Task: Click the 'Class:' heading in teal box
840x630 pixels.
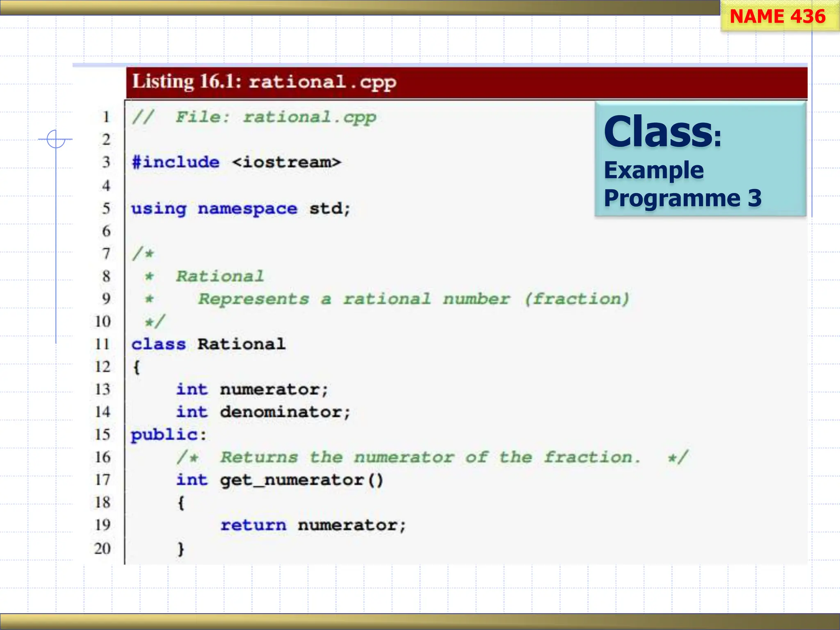Action: click(x=662, y=131)
